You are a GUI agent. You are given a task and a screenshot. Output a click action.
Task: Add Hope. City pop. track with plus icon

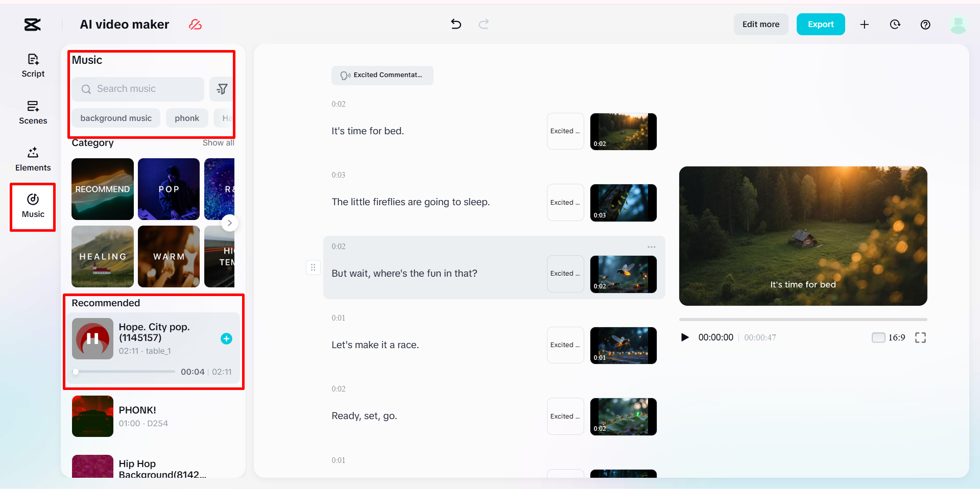(226, 338)
